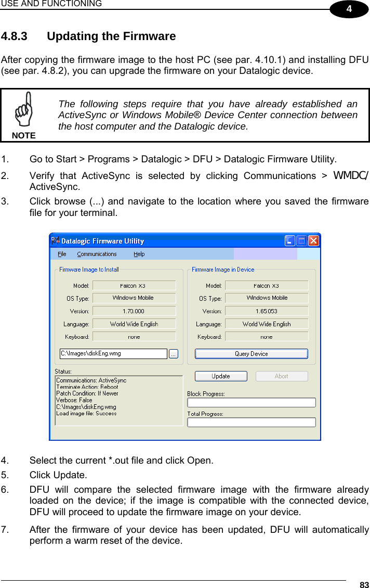Click the OS Type field under Image to Install

point(134,298)
